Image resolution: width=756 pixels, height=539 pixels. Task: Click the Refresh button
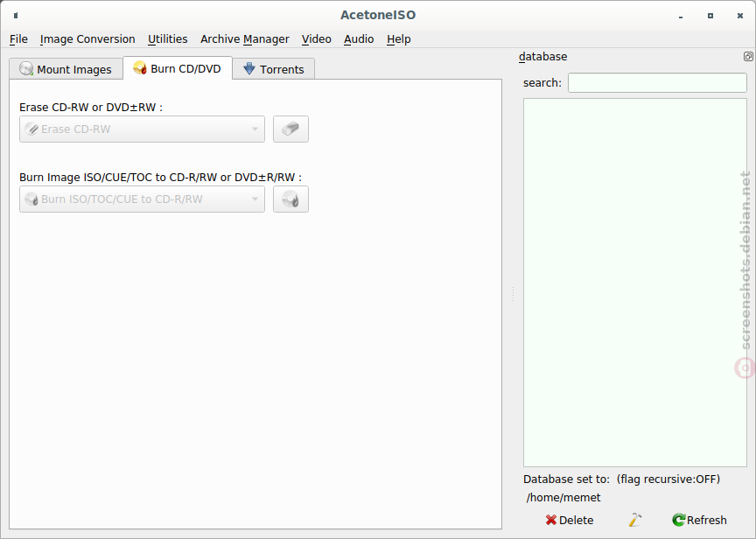(x=700, y=520)
